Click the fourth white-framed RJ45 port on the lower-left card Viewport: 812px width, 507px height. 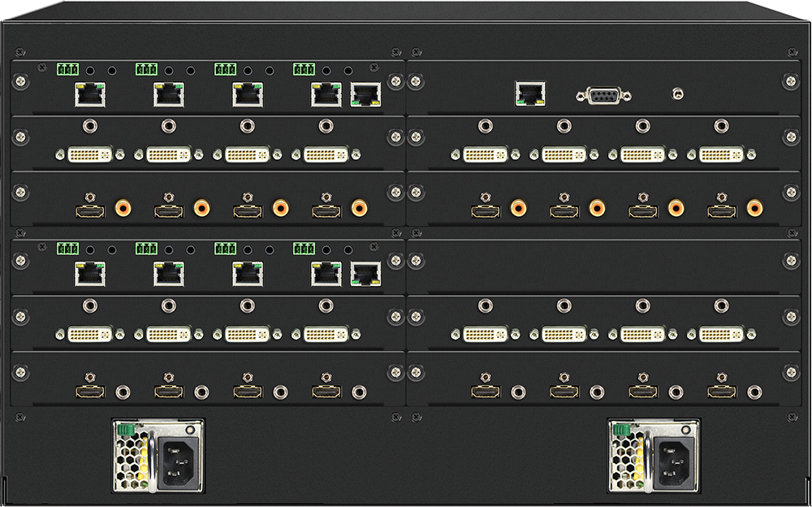click(x=326, y=275)
